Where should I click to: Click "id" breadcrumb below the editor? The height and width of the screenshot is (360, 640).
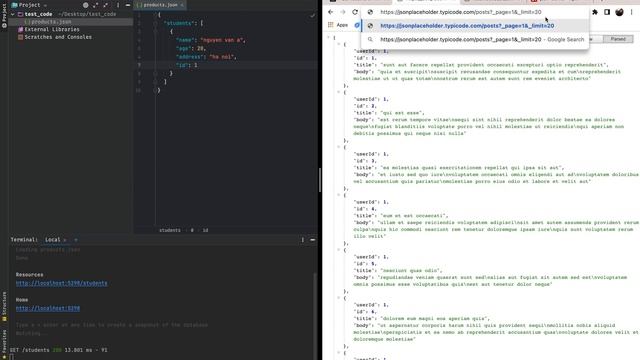click(205, 230)
